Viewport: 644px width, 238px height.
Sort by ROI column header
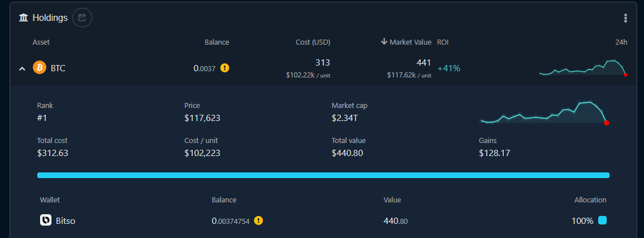[x=443, y=42]
